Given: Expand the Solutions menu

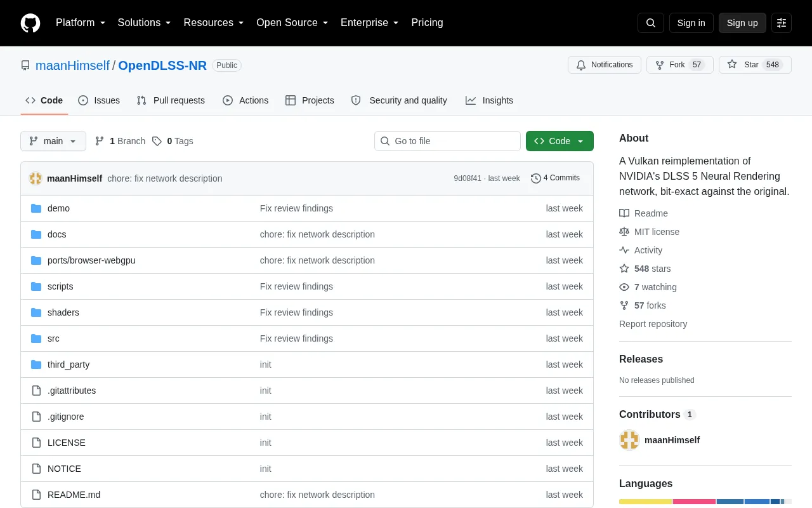Looking at the screenshot, I should click(x=145, y=23).
